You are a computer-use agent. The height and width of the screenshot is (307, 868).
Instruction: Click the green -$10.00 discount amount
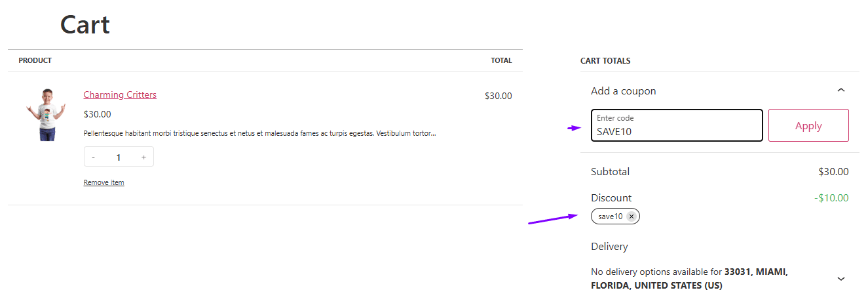832,197
